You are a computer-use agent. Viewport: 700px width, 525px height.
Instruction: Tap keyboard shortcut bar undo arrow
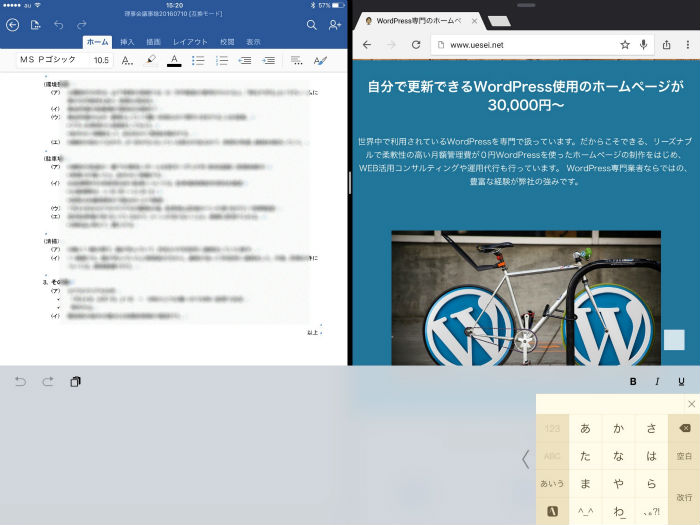coord(20,382)
